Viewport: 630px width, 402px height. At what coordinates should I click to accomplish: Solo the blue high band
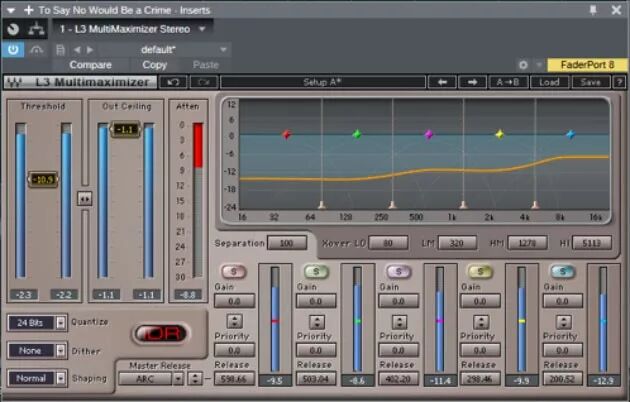click(562, 272)
